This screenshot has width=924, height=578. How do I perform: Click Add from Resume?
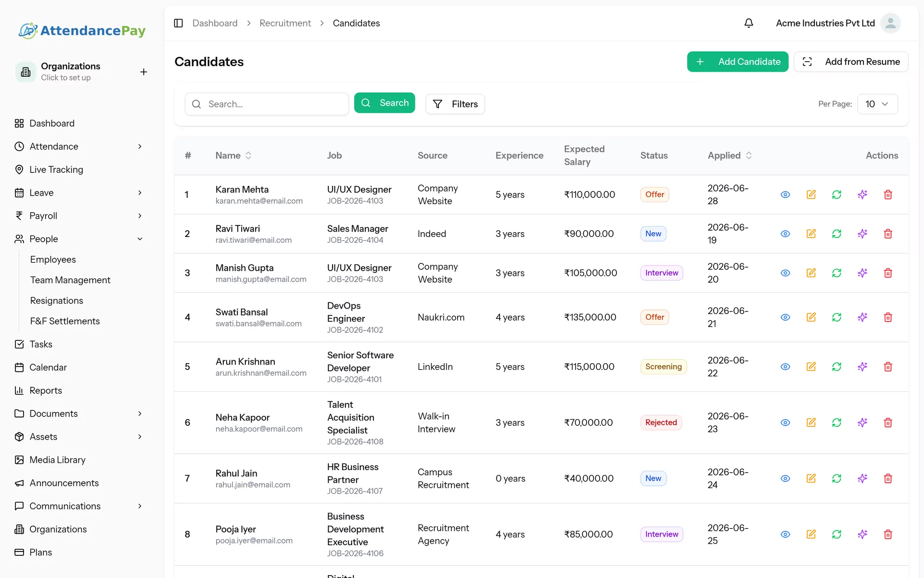pos(851,62)
